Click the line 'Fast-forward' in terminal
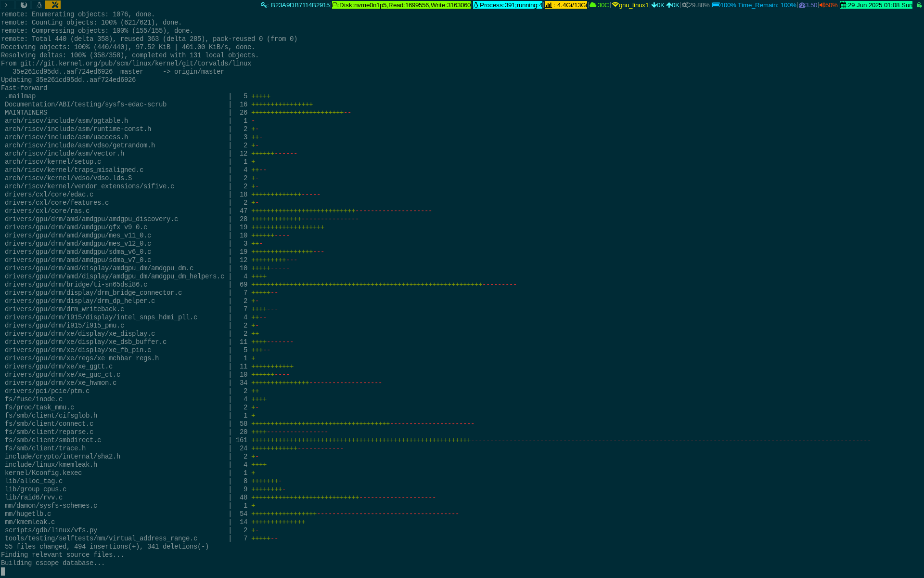This screenshot has width=924, height=578. (24, 88)
